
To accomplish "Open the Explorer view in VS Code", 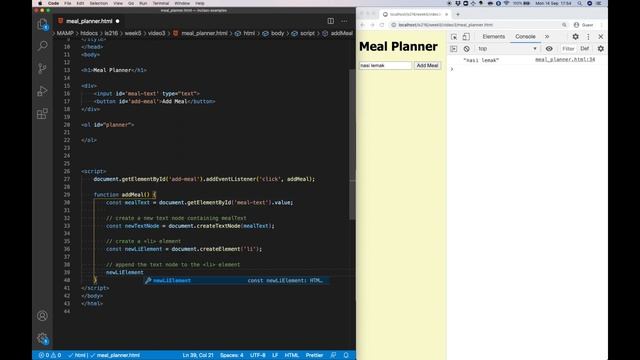I will 42,24.
